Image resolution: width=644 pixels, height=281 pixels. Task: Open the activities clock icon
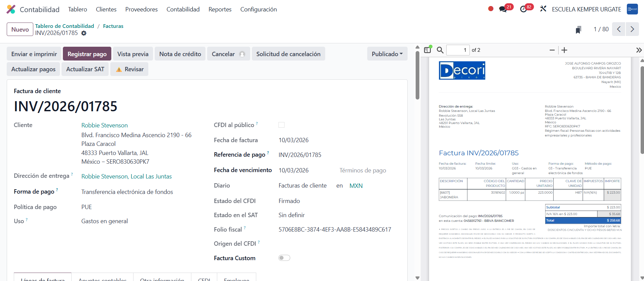click(524, 9)
